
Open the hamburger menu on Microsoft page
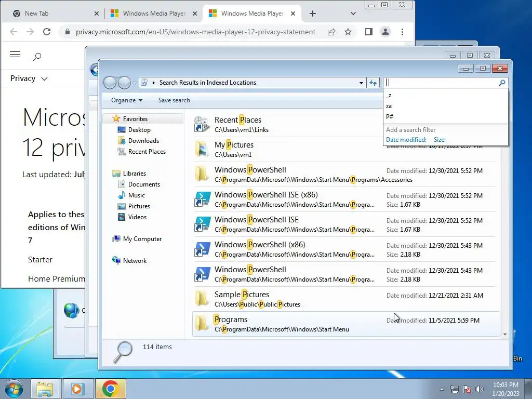tap(15, 54)
